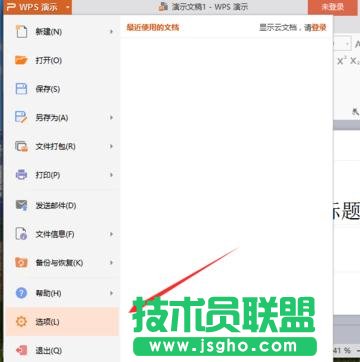Image resolution: width=360 pixels, height=362 pixels.
Task: Follow the 登录 link for cloud documents
Action: 319,28
